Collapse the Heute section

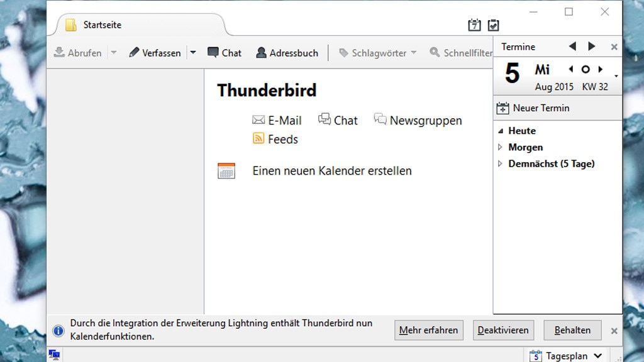[x=500, y=131]
